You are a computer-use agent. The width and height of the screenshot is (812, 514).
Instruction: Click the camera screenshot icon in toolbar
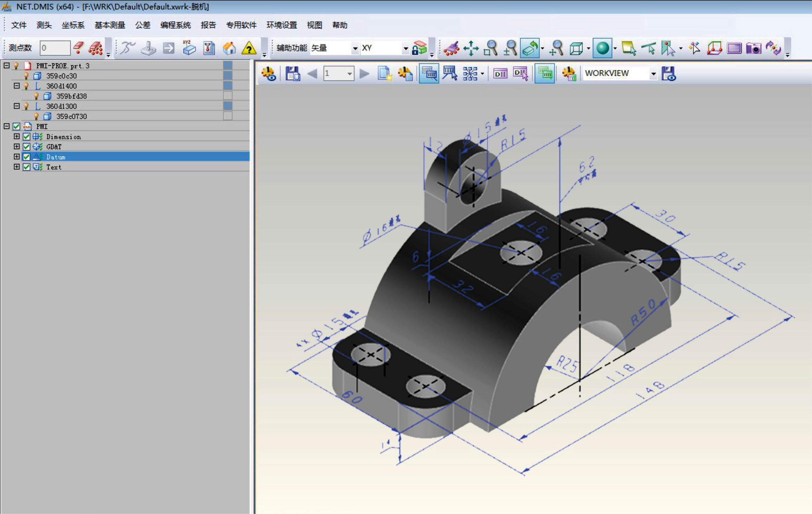point(753,48)
